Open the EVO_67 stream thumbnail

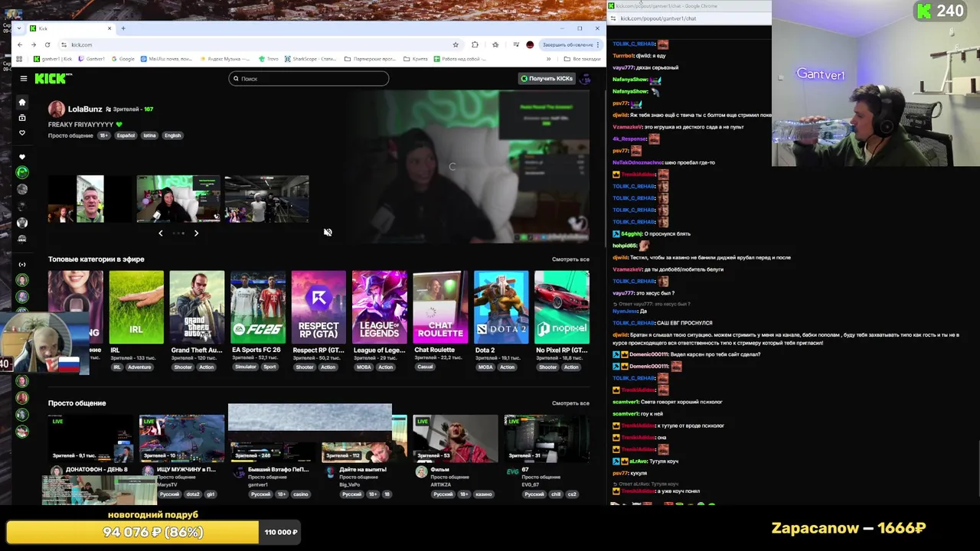[x=547, y=439]
